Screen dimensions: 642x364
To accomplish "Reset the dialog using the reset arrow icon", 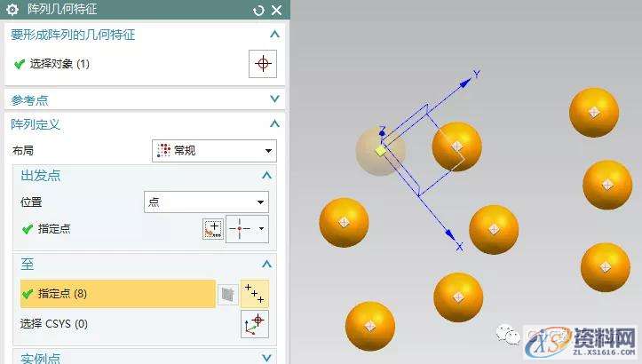I will tap(258, 11).
